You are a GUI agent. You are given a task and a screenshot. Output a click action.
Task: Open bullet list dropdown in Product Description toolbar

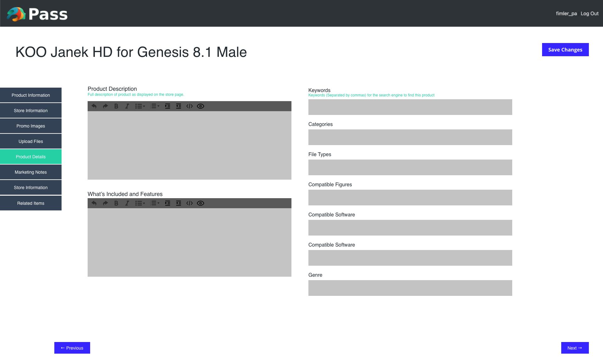pos(140,106)
